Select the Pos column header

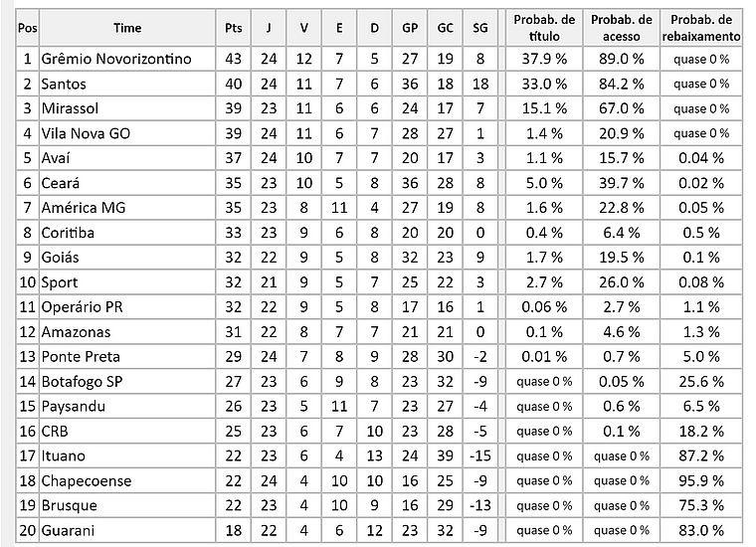coord(28,28)
